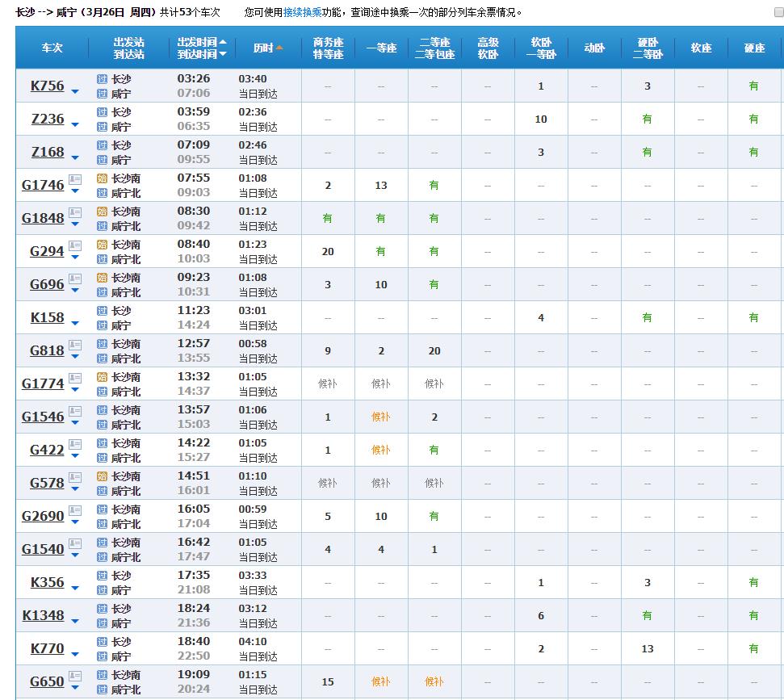Expand stop details arrow for train K756
The width and height of the screenshot is (784, 700).
pyautogui.click(x=75, y=91)
